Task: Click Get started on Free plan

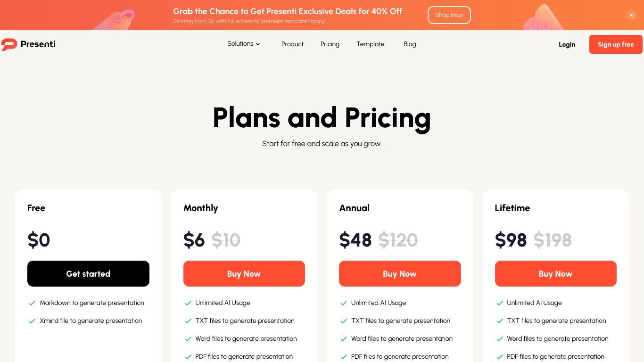Action: [x=88, y=273]
